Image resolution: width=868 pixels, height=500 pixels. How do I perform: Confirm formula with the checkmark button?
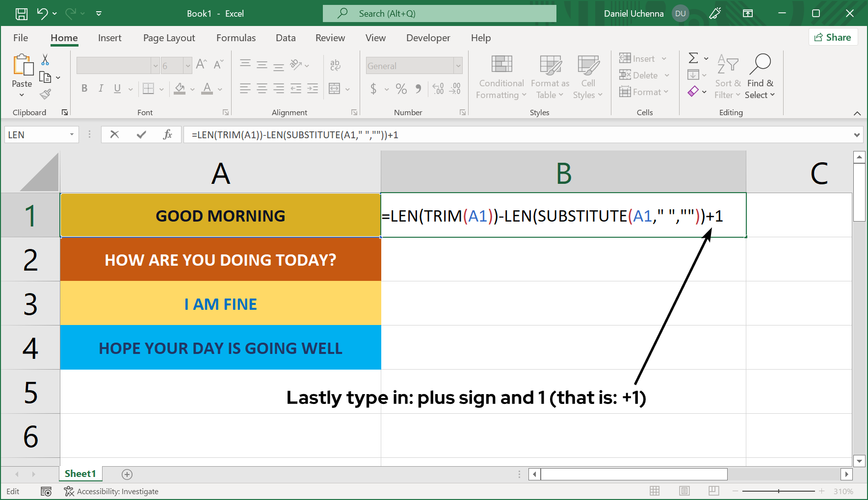(141, 134)
